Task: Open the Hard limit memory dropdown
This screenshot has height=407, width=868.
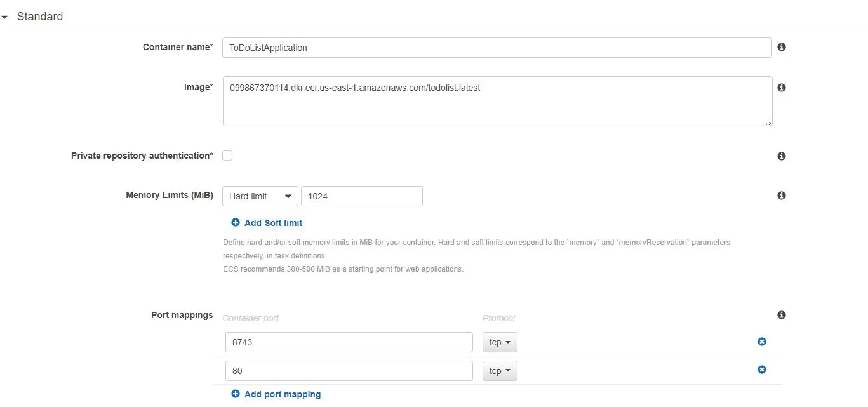Action: pyautogui.click(x=260, y=196)
